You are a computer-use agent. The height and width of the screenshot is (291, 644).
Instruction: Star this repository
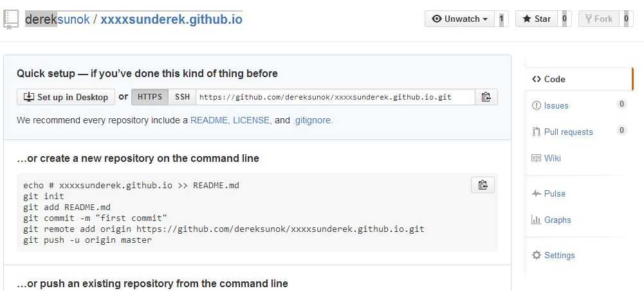point(537,19)
